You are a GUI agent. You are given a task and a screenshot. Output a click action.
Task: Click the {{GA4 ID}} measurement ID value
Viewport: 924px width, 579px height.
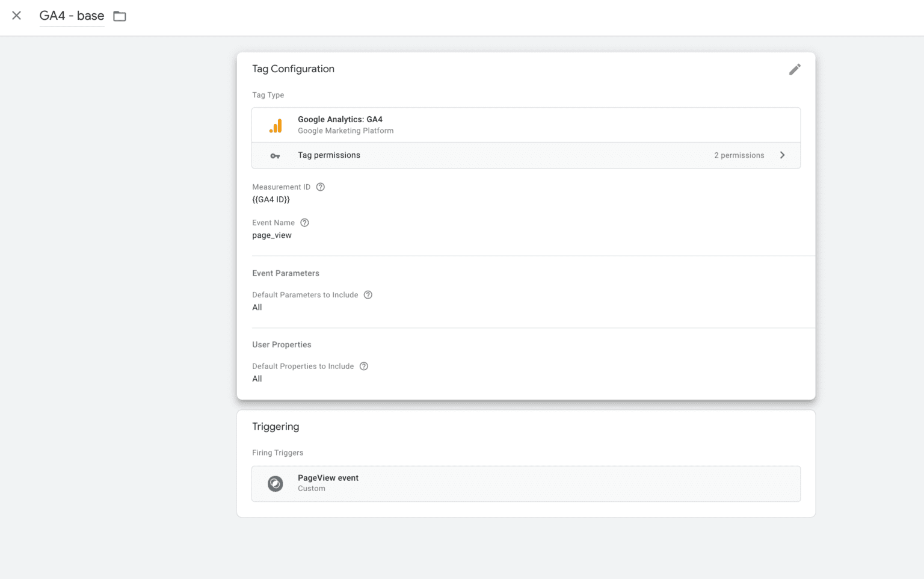[271, 200]
